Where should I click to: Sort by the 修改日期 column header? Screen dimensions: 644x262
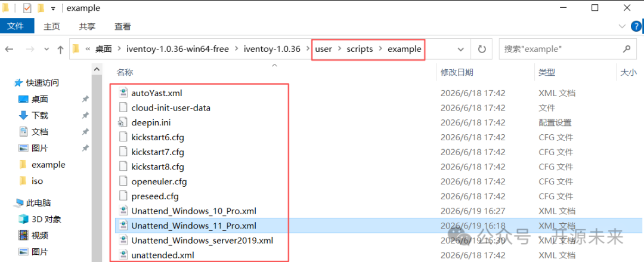pyautogui.click(x=457, y=72)
